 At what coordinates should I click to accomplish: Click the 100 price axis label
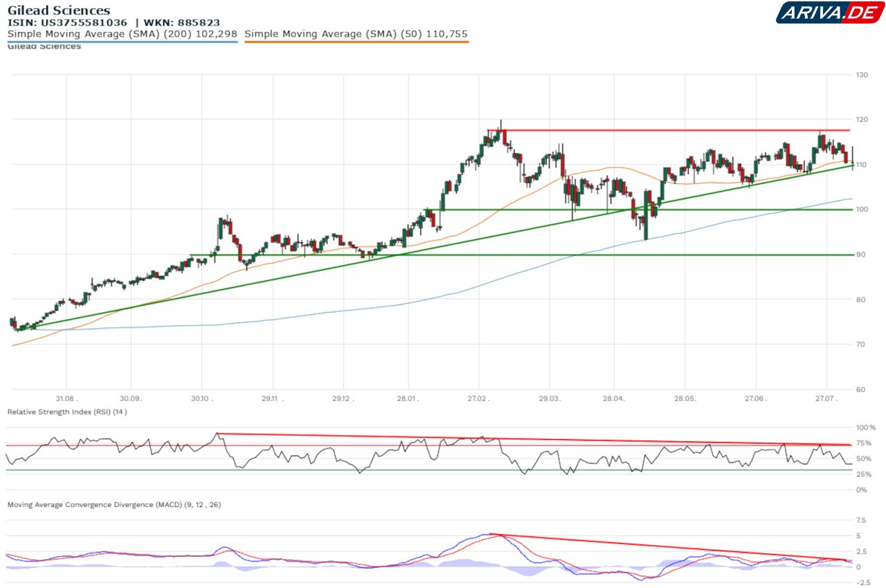tap(862, 209)
